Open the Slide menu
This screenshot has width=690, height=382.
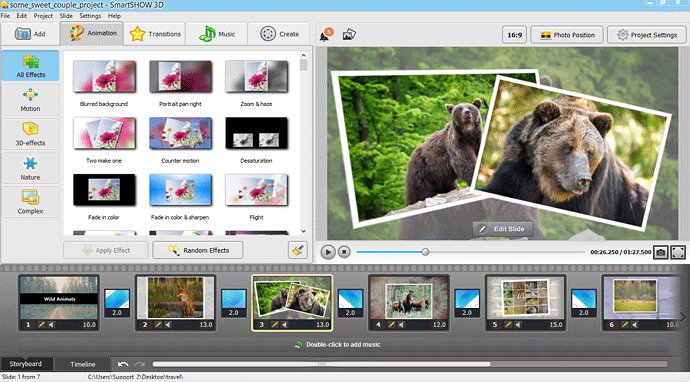click(66, 16)
